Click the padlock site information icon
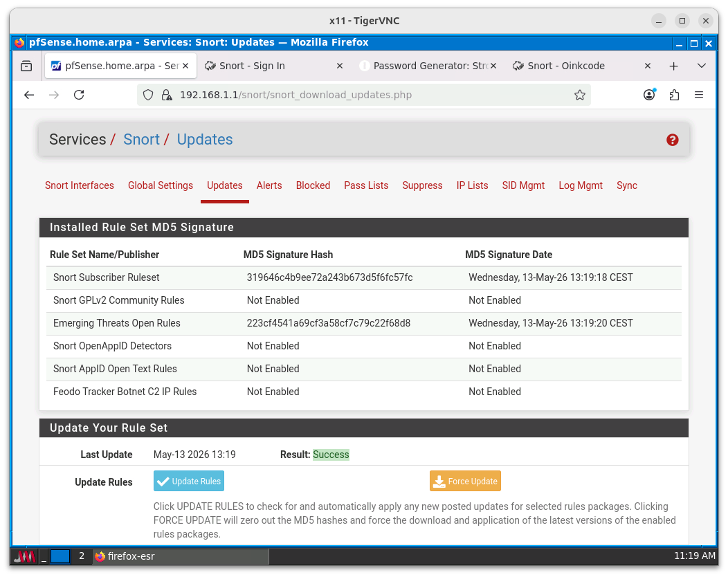The width and height of the screenshot is (728, 577). click(166, 95)
